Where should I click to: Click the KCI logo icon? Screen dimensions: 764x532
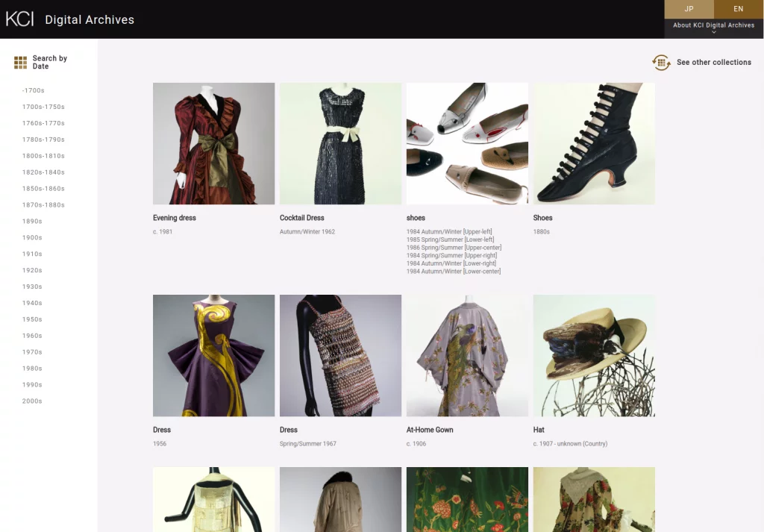[20, 19]
